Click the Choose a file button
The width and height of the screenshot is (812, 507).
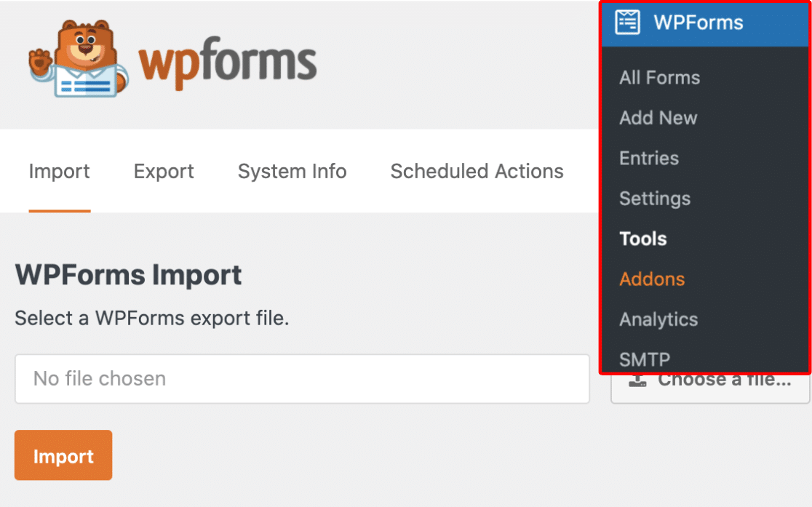coord(710,388)
